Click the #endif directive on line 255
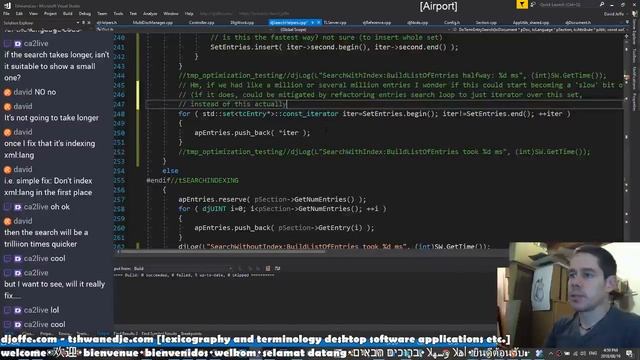The width and height of the screenshot is (640, 360). coord(158,180)
